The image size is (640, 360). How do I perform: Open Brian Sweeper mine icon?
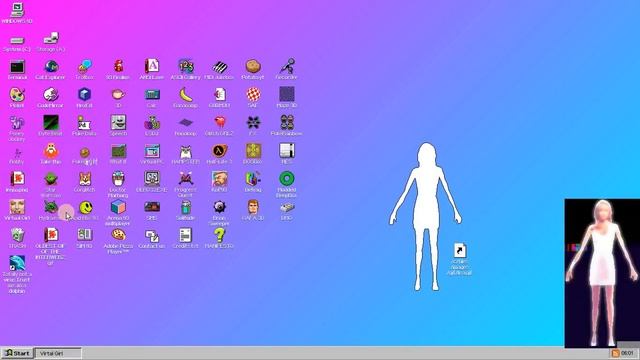tap(220, 207)
